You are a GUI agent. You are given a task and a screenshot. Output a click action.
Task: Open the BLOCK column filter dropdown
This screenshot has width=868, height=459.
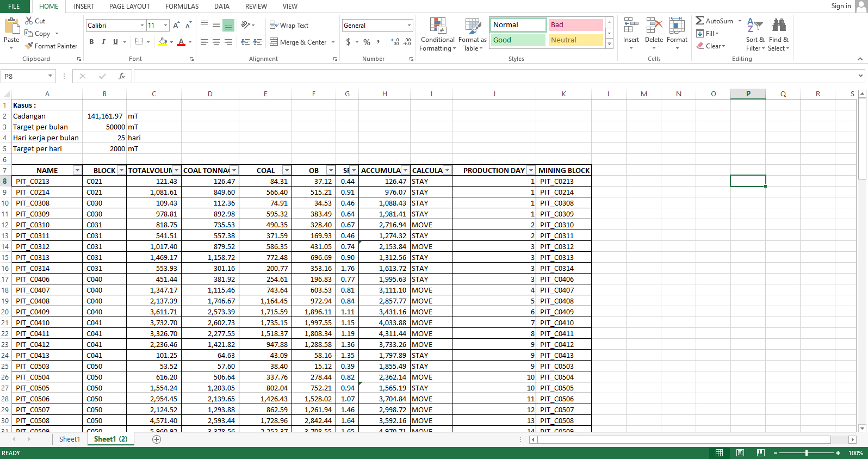coord(121,170)
